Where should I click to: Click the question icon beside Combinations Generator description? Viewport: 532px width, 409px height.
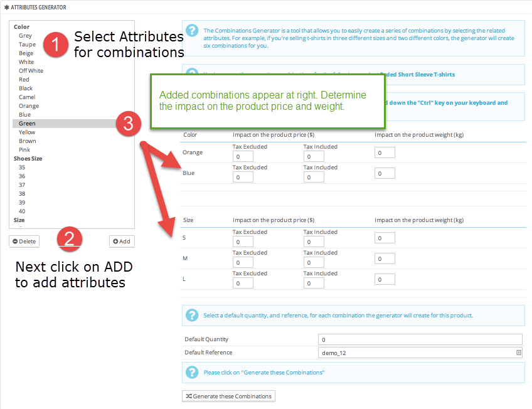192,30
